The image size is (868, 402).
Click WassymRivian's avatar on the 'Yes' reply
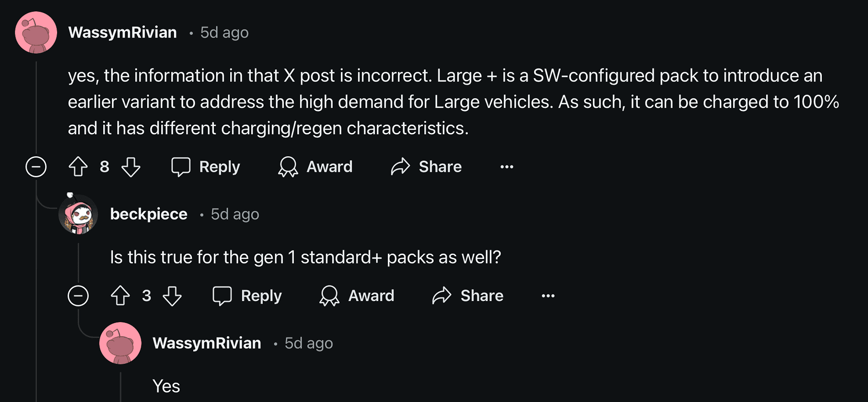(120, 343)
